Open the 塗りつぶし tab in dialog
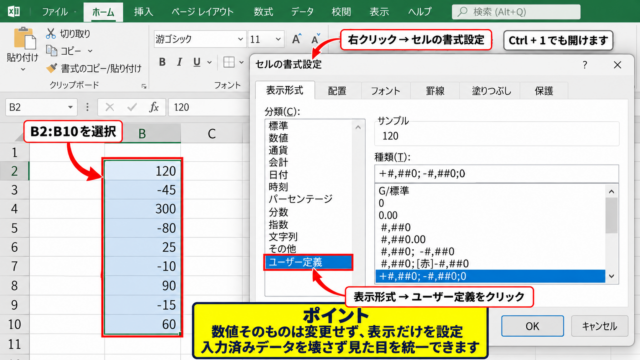 (491, 91)
